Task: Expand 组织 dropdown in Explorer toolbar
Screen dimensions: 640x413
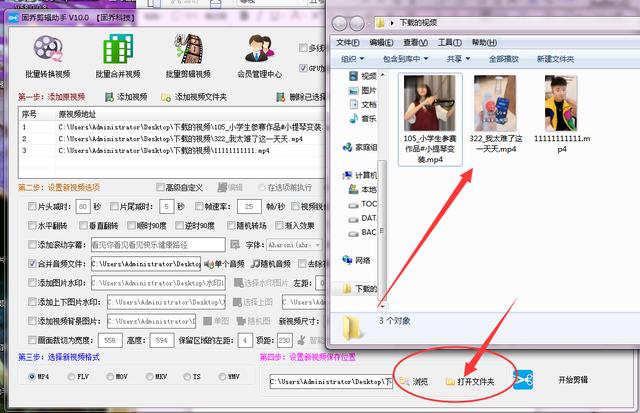Action: (352, 59)
